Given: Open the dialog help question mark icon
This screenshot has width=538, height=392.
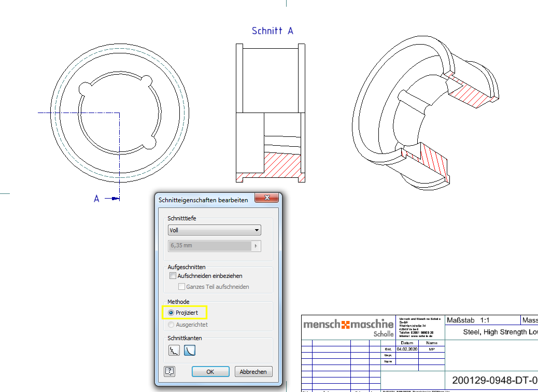Looking at the screenshot, I should 169,371.
